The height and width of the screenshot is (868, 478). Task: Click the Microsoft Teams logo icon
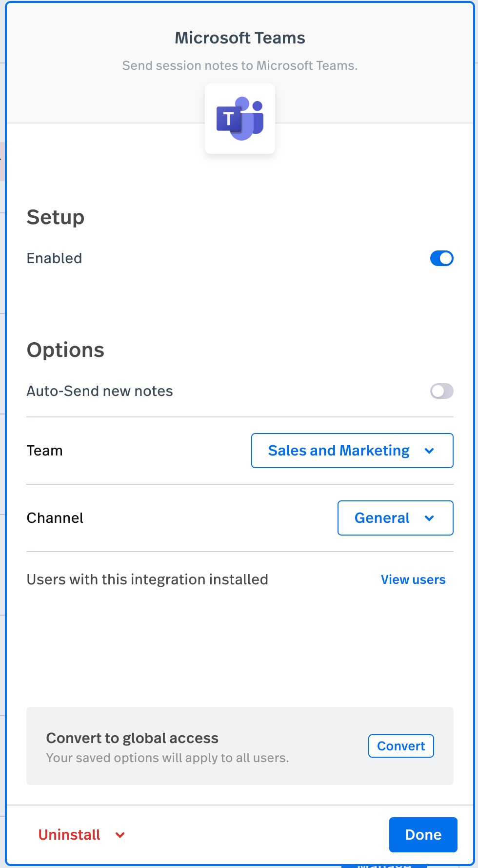coord(240,119)
